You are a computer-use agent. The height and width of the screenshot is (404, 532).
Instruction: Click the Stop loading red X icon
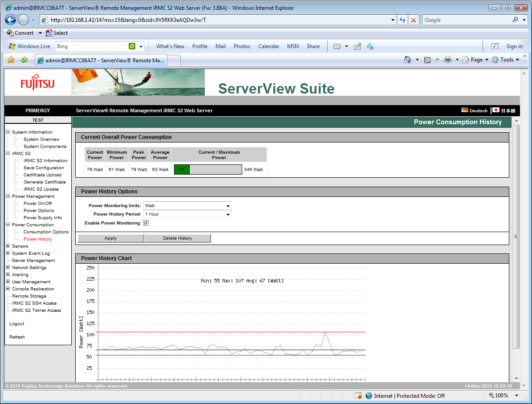click(414, 20)
